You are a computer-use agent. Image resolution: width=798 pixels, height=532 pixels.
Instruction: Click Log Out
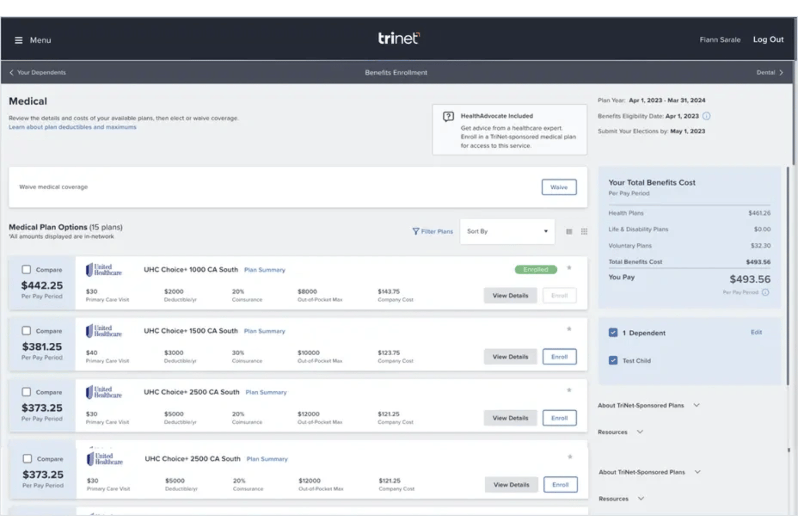click(768, 39)
